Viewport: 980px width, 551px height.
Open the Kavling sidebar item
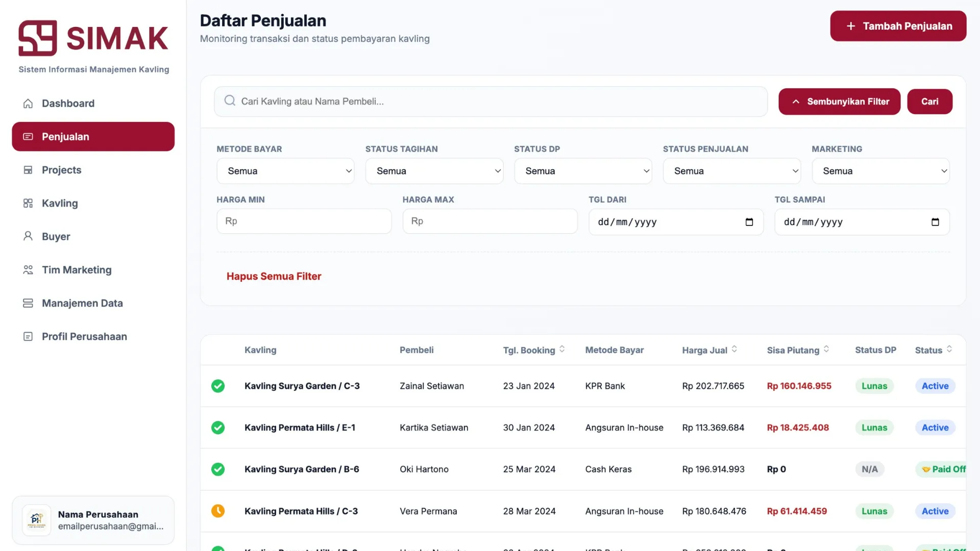[x=60, y=203]
